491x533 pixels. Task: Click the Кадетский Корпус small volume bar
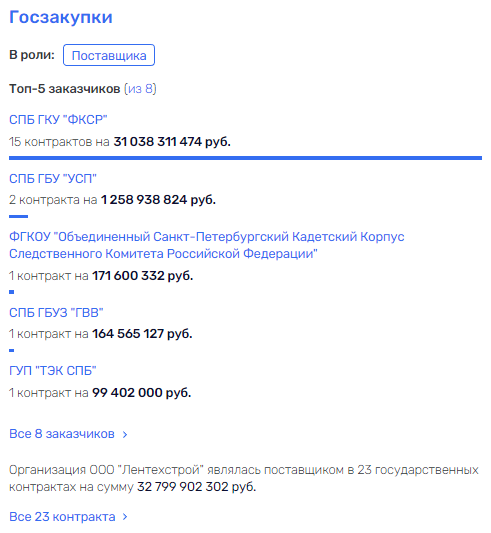(12, 292)
